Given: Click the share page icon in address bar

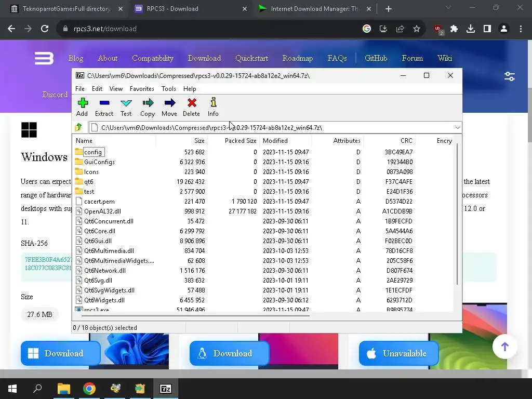Looking at the screenshot, I should (400, 29).
